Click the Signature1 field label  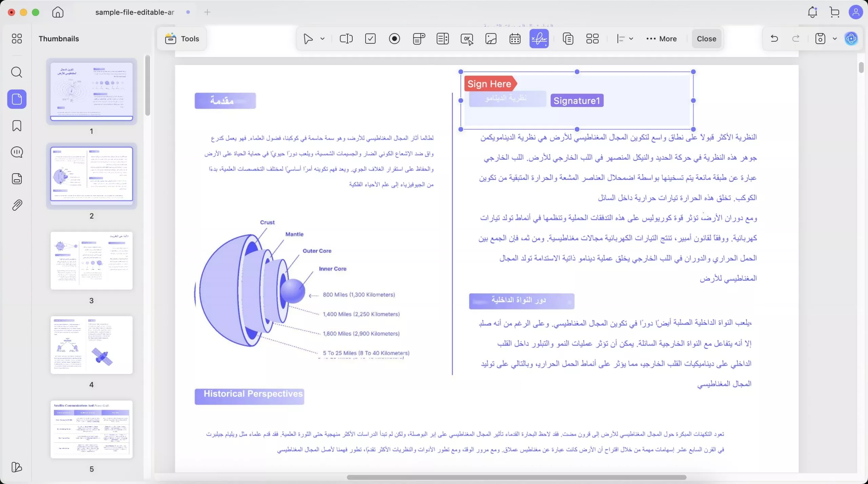click(577, 101)
